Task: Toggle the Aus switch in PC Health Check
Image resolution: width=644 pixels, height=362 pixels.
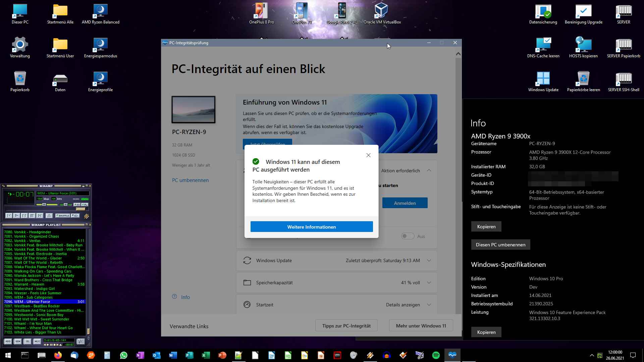Action: tap(408, 236)
